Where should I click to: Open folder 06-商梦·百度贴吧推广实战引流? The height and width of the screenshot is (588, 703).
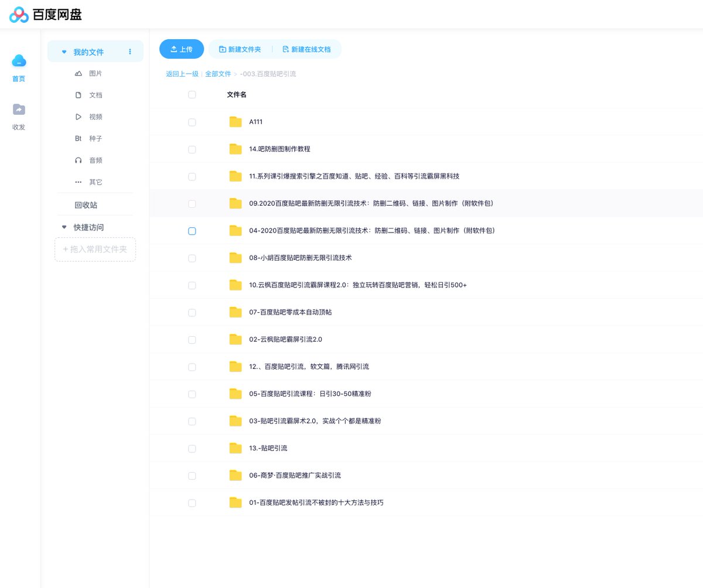295,475
